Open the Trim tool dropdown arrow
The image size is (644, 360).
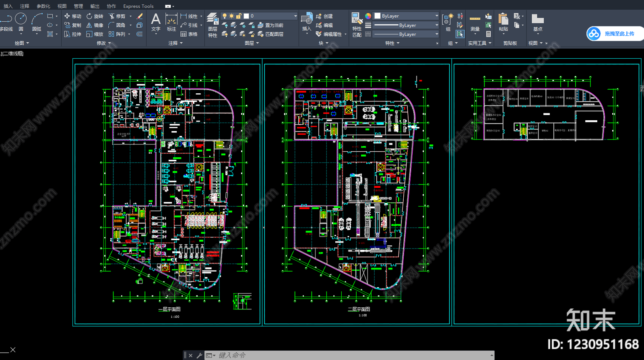pos(130,16)
